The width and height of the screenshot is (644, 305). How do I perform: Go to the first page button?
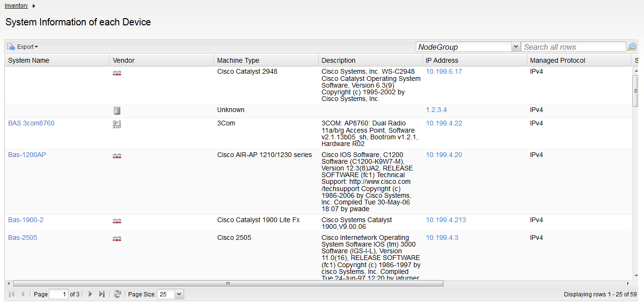(12, 294)
